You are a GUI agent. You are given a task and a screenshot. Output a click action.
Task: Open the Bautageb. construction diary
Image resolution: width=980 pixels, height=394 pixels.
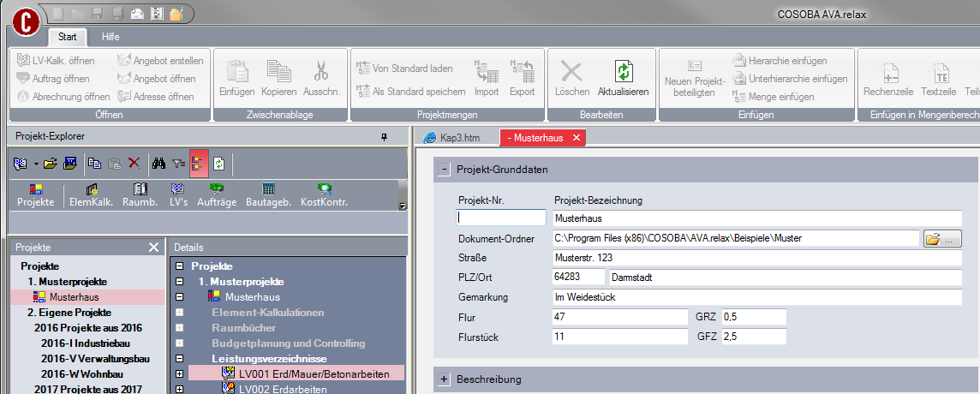click(x=268, y=194)
